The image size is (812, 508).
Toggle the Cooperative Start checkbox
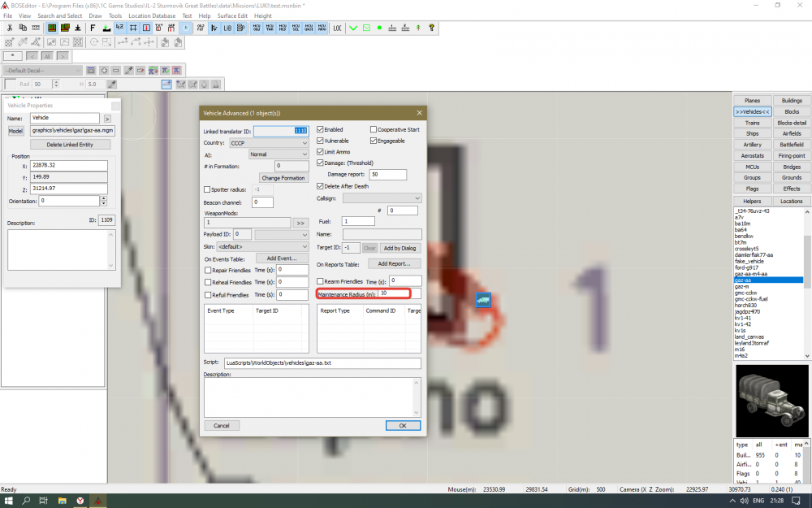374,129
